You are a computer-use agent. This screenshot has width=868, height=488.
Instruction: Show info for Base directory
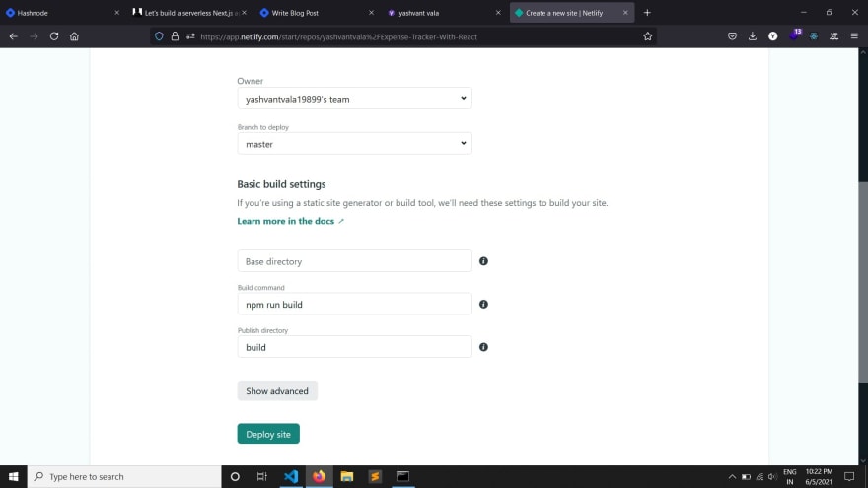click(x=483, y=261)
